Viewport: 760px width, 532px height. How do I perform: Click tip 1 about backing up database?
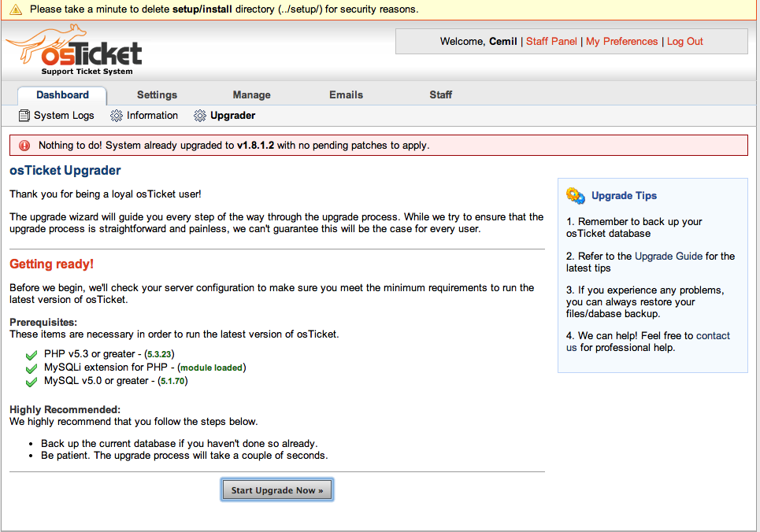click(x=634, y=227)
